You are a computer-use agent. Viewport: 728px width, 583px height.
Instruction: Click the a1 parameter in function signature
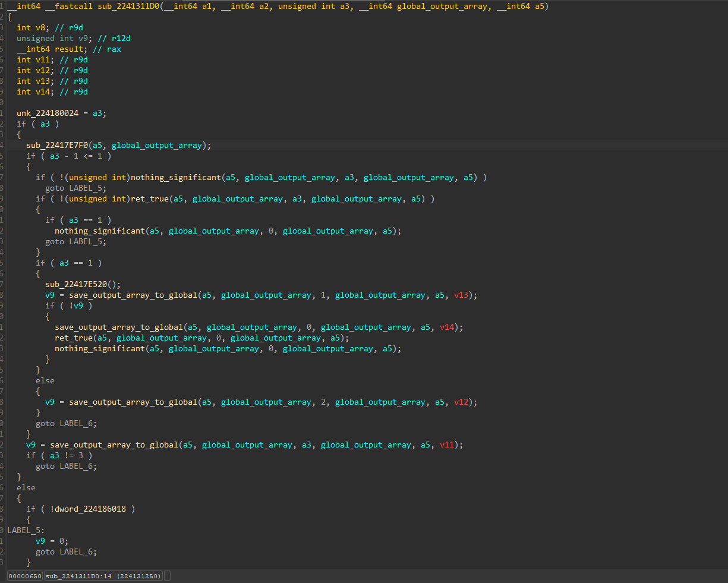[207, 7]
